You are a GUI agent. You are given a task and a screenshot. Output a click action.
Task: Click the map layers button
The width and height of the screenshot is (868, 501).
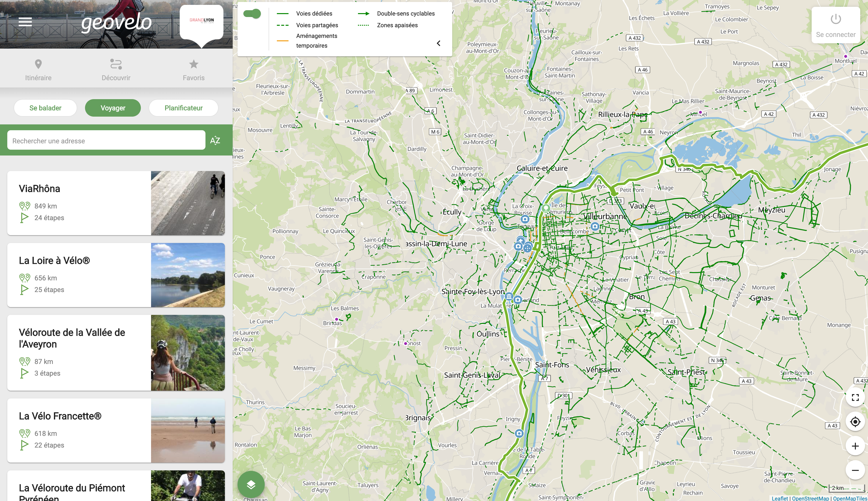pos(251,484)
